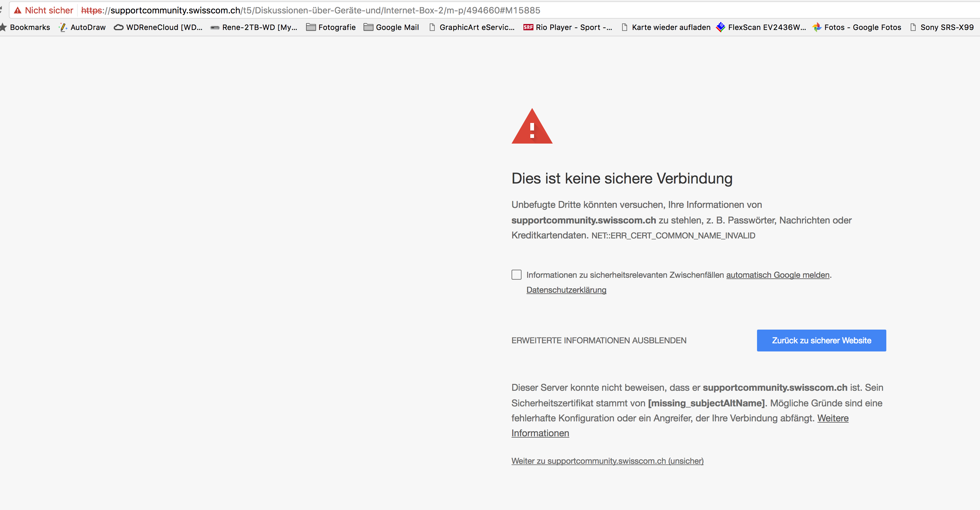
Task: Select the AutoDraw pencil bookmark icon
Action: [63, 27]
